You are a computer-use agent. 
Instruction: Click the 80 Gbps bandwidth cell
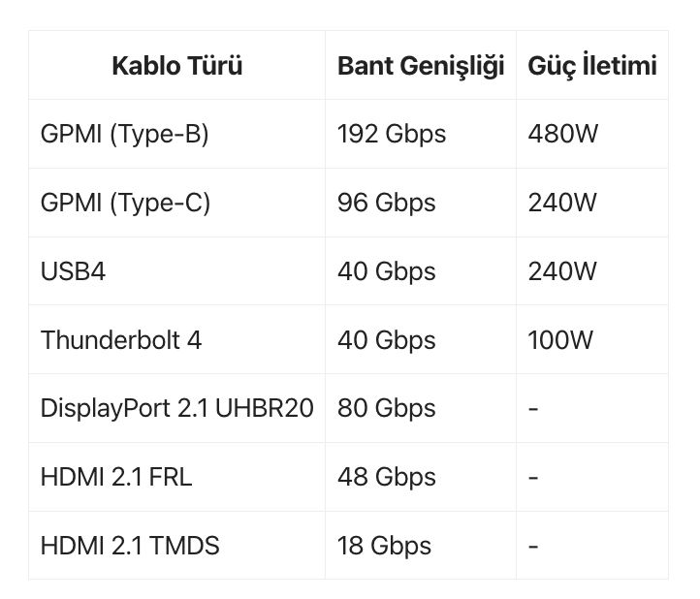387,408
